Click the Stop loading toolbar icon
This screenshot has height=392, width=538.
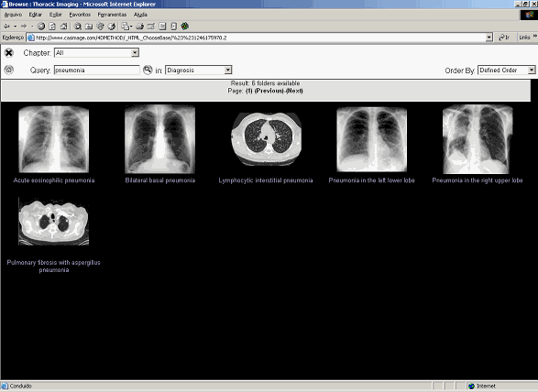[x=41, y=26]
